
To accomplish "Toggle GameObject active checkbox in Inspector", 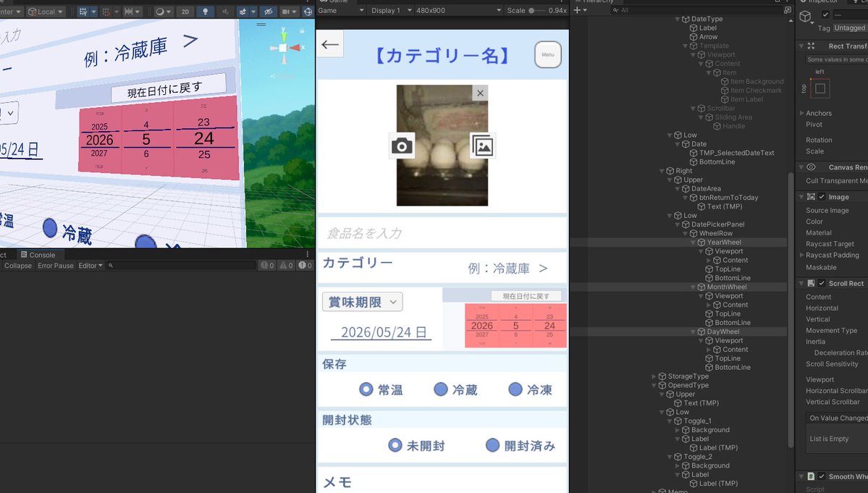I will pos(826,14).
